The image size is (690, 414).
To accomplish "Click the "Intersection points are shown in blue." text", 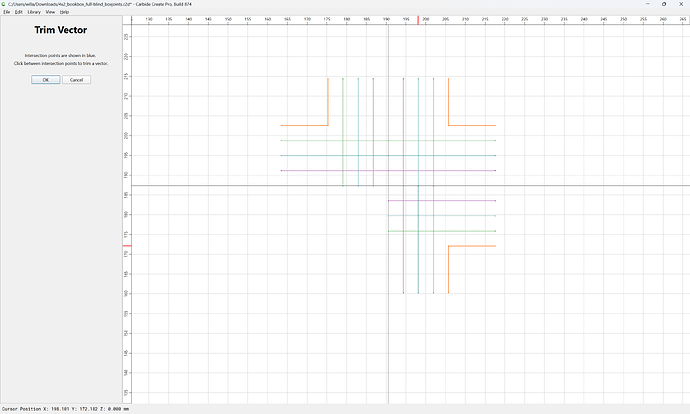I will [60, 55].
